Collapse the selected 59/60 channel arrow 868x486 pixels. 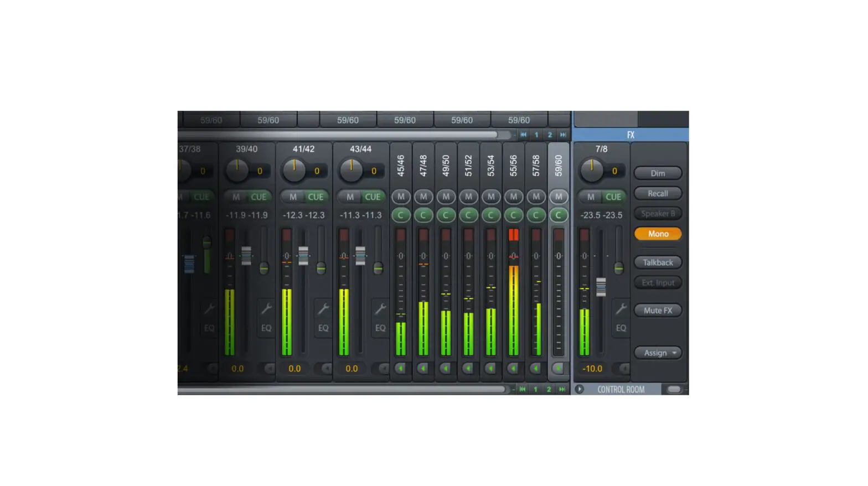pyautogui.click(x=559, y=368)
